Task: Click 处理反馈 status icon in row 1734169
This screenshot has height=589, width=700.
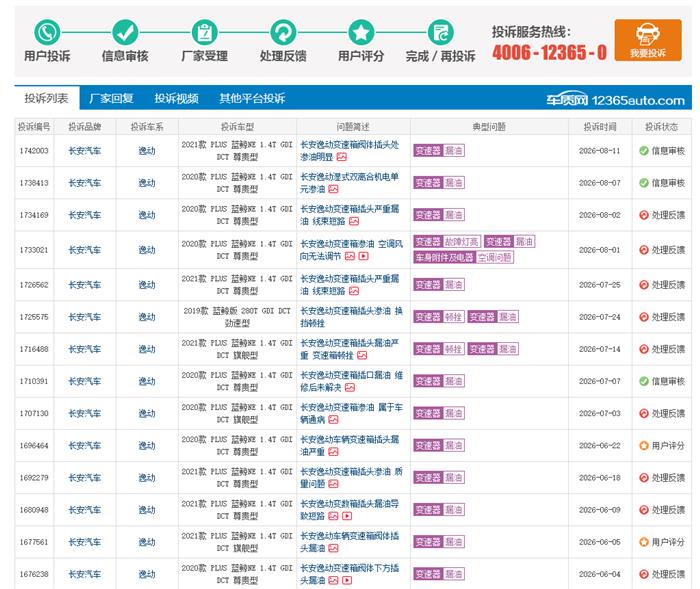Action: coord(644,215)
